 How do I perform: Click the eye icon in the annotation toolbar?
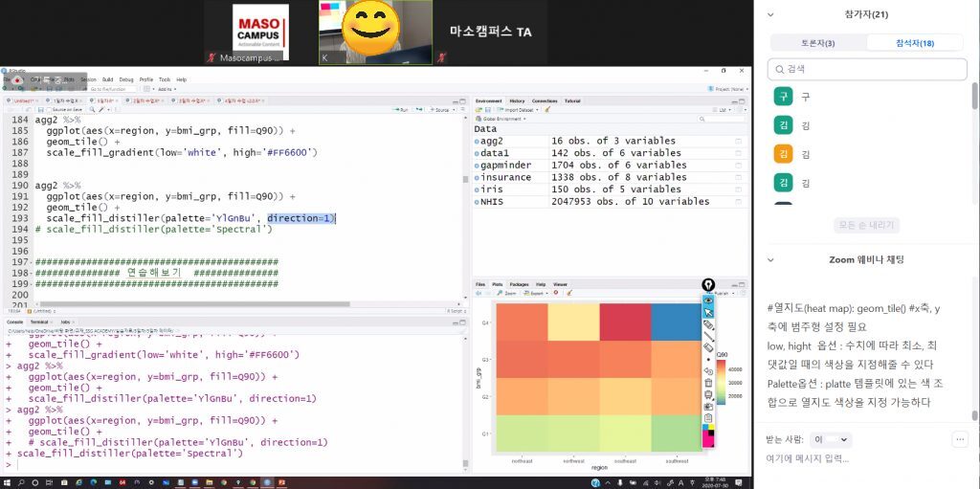[x=708, y=300]
